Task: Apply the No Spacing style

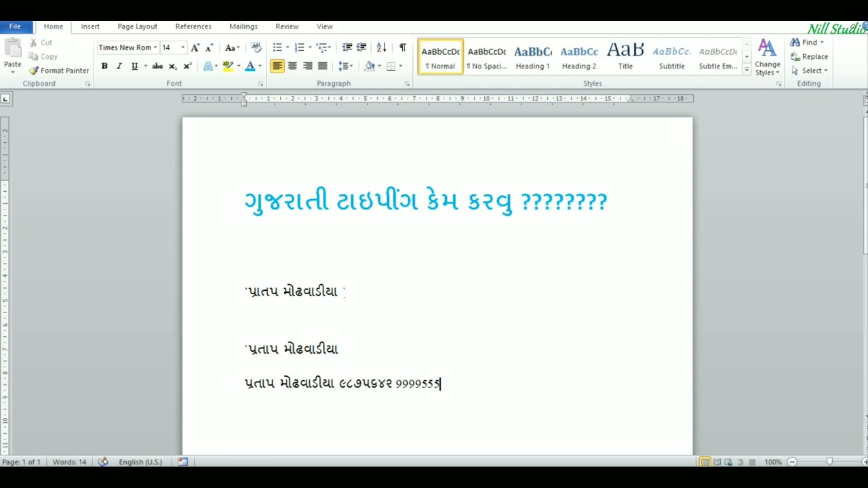Action: tap(487, 57)
